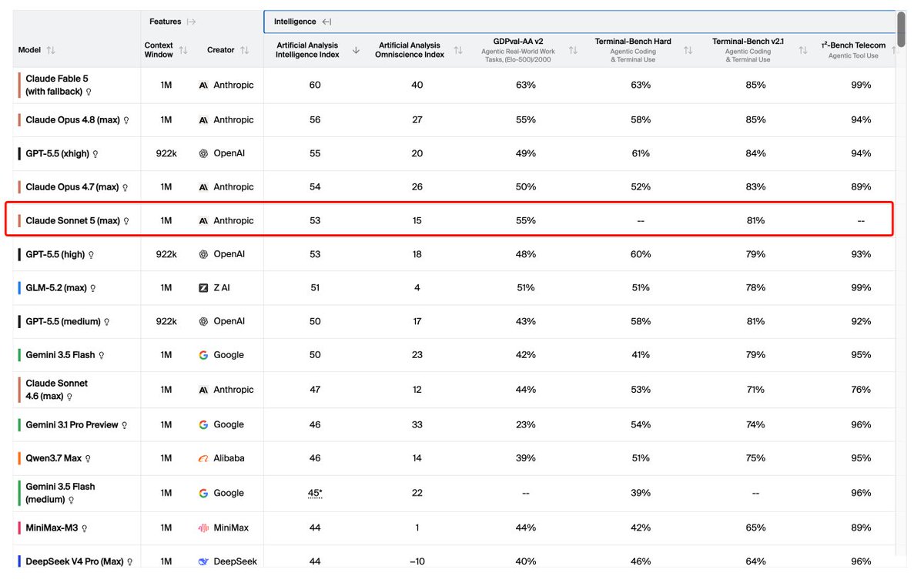Click the underlined 45* Intelligence Index value
Screen dimensions: 924x583
click(x=315, y=493)
